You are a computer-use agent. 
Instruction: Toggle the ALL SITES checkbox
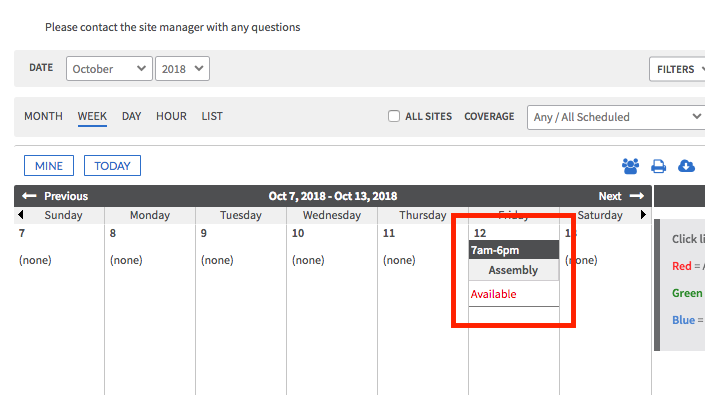394,116
